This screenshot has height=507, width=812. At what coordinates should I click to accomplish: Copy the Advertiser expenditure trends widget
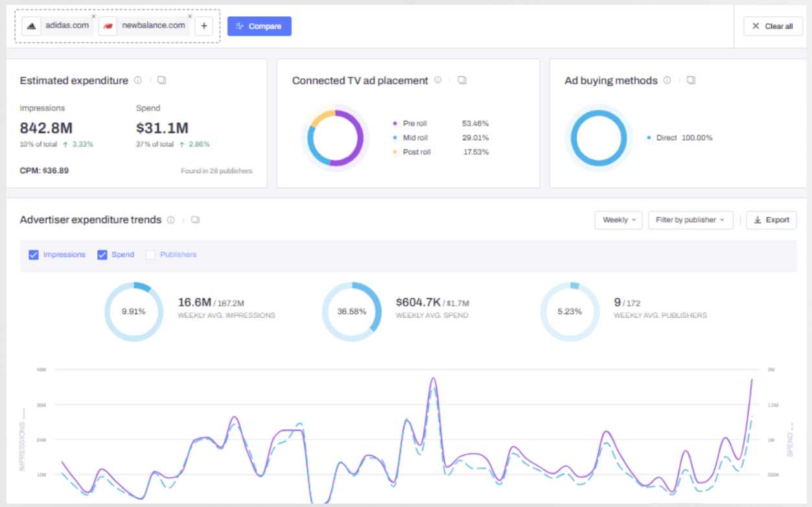pos(195,220)
